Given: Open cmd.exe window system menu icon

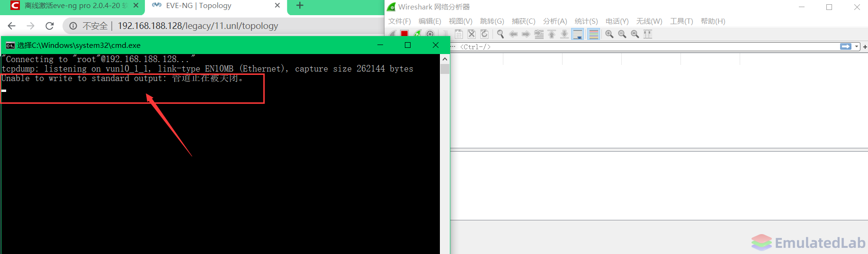Looking at the screenshot, I should [x=10, y=45].
